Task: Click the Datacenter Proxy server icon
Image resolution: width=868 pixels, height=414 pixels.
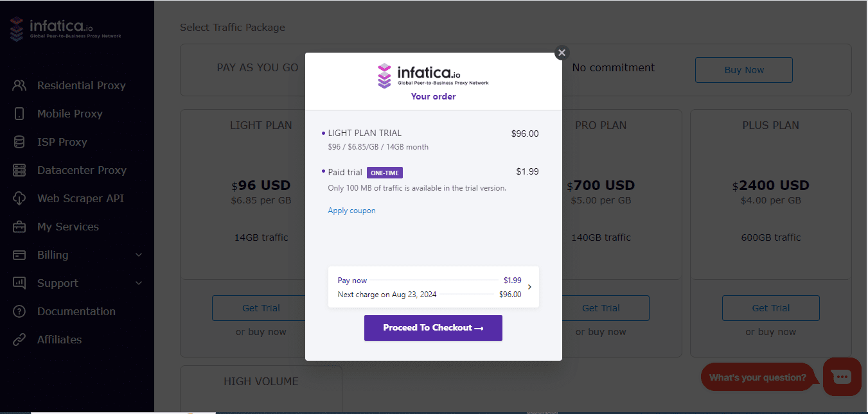Action: click(x=19, y=170)
